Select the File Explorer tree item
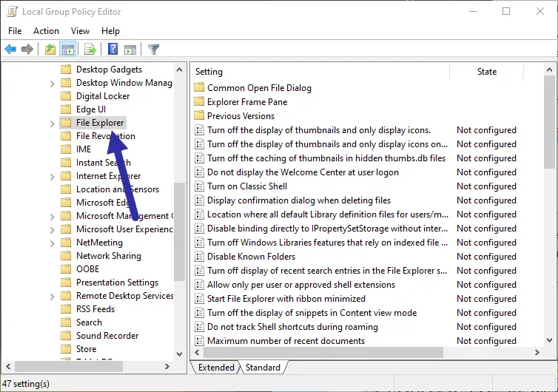 (x=100, y=123)
